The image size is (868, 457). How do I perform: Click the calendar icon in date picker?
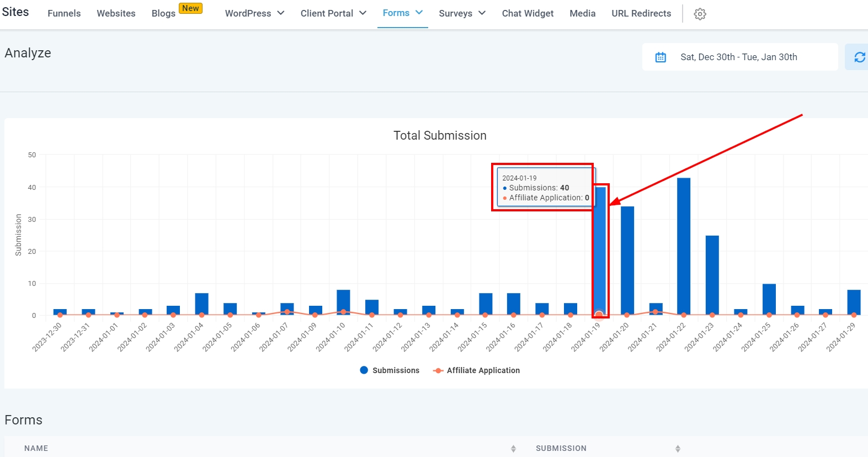click(x=661, y=57)
